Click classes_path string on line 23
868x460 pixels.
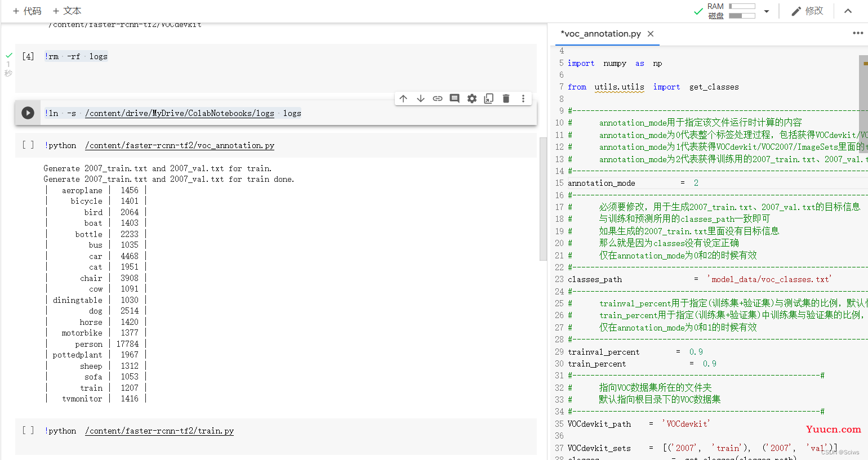click(x=769, y=279)
